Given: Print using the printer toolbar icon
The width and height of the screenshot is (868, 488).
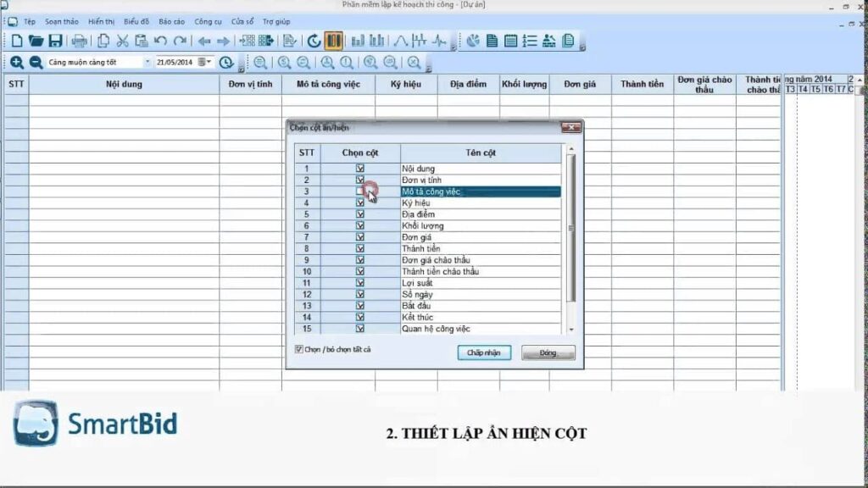Looking at the screenshot, I should pos(79,41).
